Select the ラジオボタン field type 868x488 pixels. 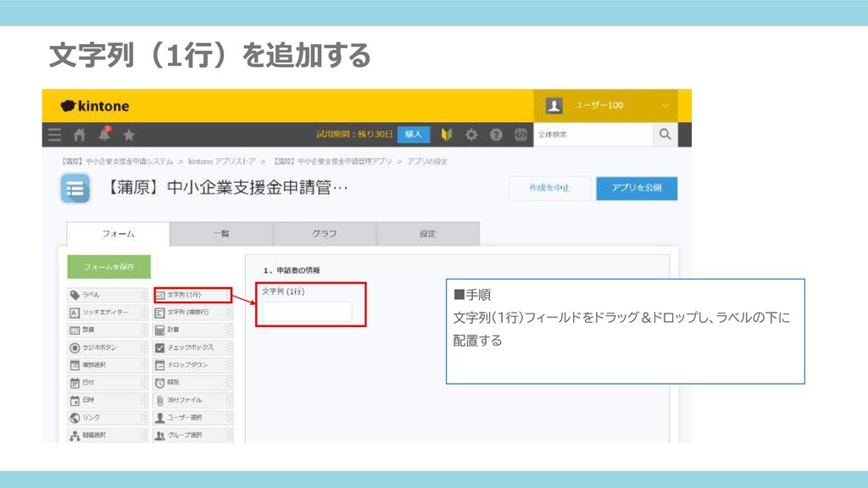pyautogui.click(x=108, y=348)
